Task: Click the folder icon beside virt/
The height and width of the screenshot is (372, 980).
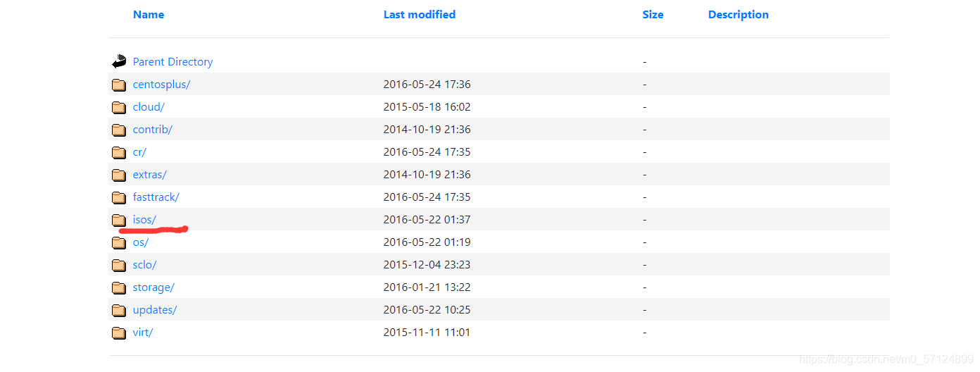Action: pos(119,333)
